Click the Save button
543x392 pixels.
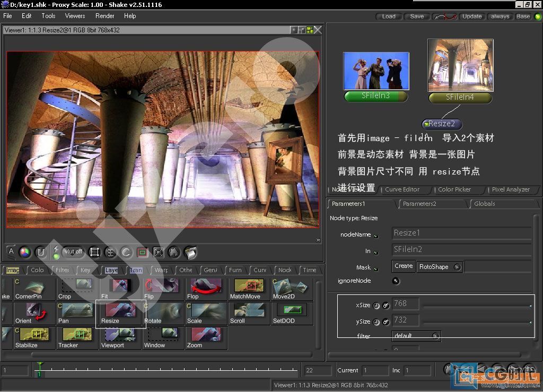[x=417, y=16]
